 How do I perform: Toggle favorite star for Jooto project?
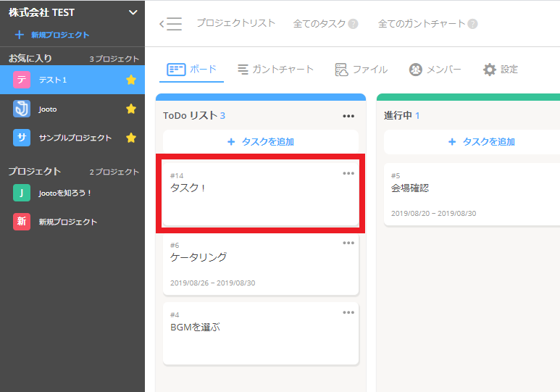click(131, 109)
